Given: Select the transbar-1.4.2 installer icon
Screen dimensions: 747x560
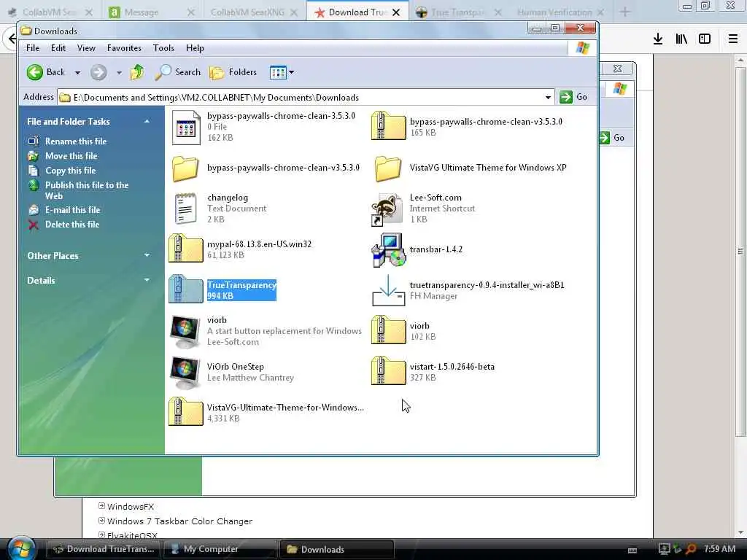Looking at the screenshot, I should pyautogui.click(x=389, y=249).
